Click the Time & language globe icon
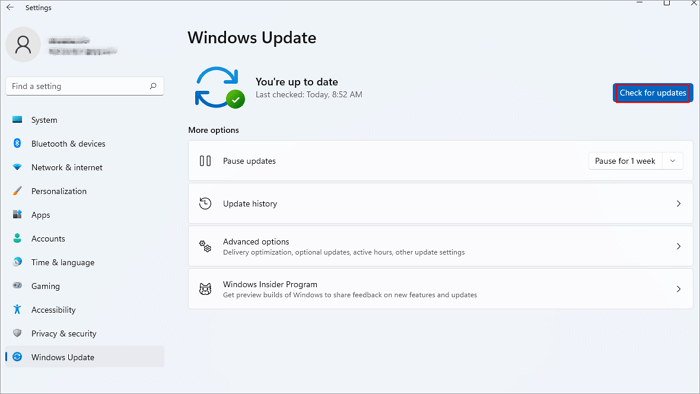700x394 pixels. click(x=17, y=262)
